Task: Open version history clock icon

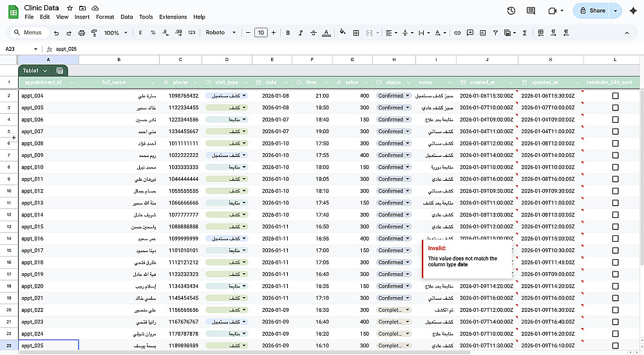Action: [511, 11]
